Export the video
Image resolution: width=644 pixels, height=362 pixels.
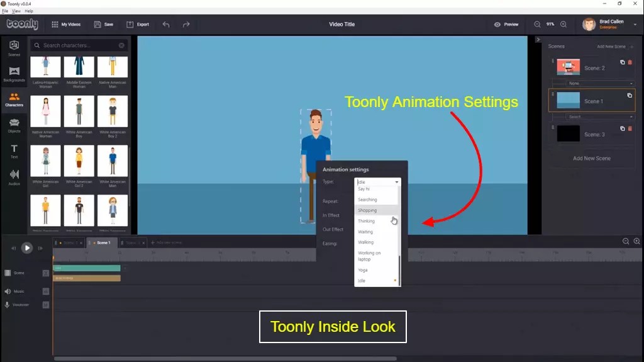point(138,25)
